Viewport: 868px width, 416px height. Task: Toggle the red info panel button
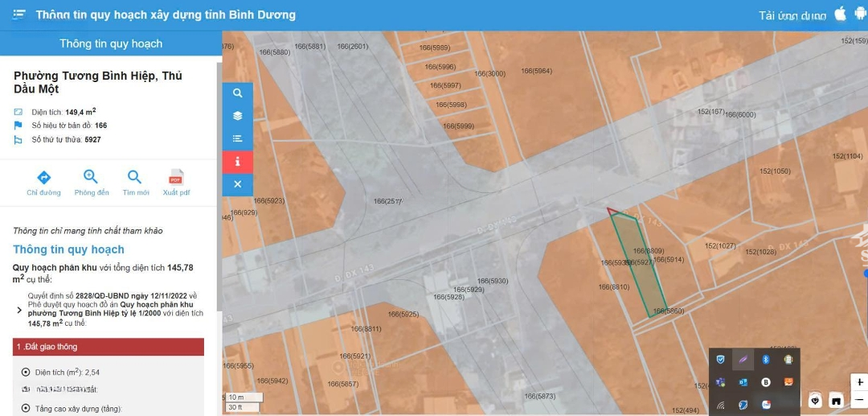pos(237,162)
